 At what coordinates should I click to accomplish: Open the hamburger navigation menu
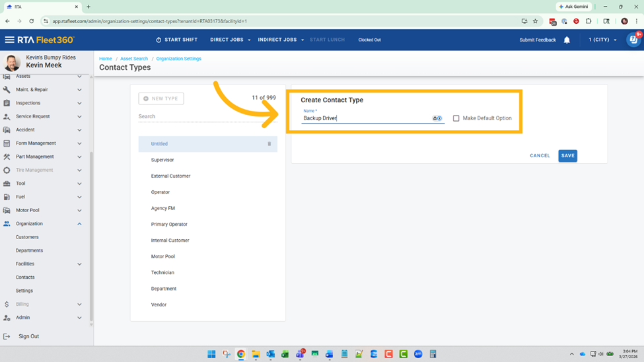[9, 40]
